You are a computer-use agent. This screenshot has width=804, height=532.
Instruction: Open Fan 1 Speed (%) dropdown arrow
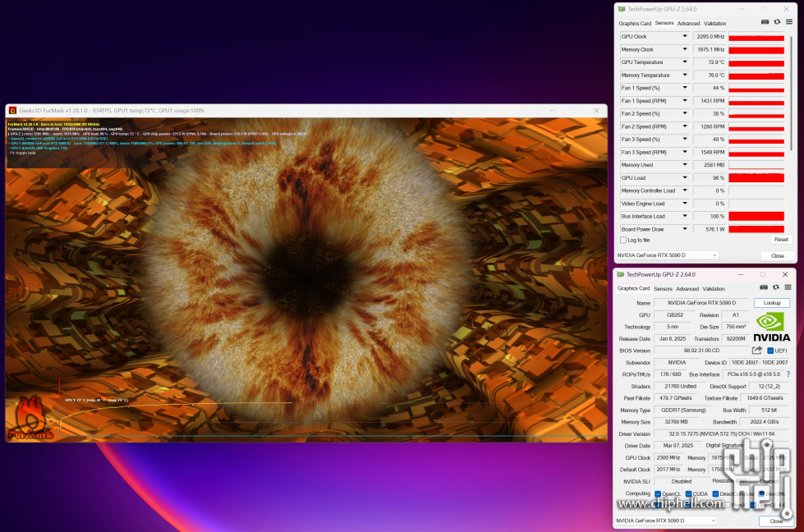(685, 88)
